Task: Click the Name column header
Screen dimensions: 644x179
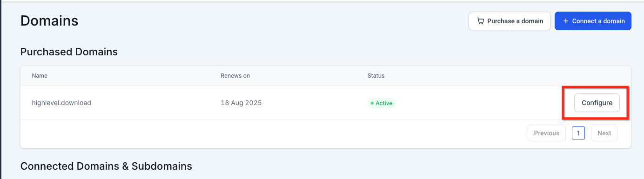Action: point(40,75)
